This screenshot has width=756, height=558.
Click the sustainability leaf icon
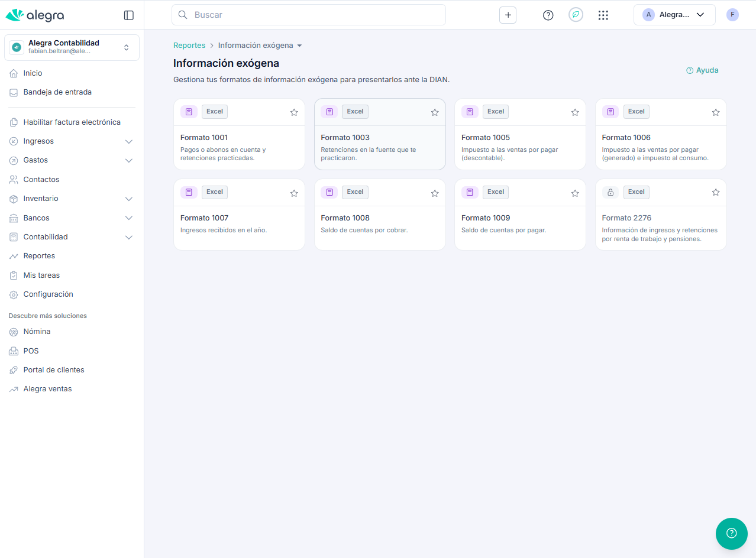pos(576,14)
